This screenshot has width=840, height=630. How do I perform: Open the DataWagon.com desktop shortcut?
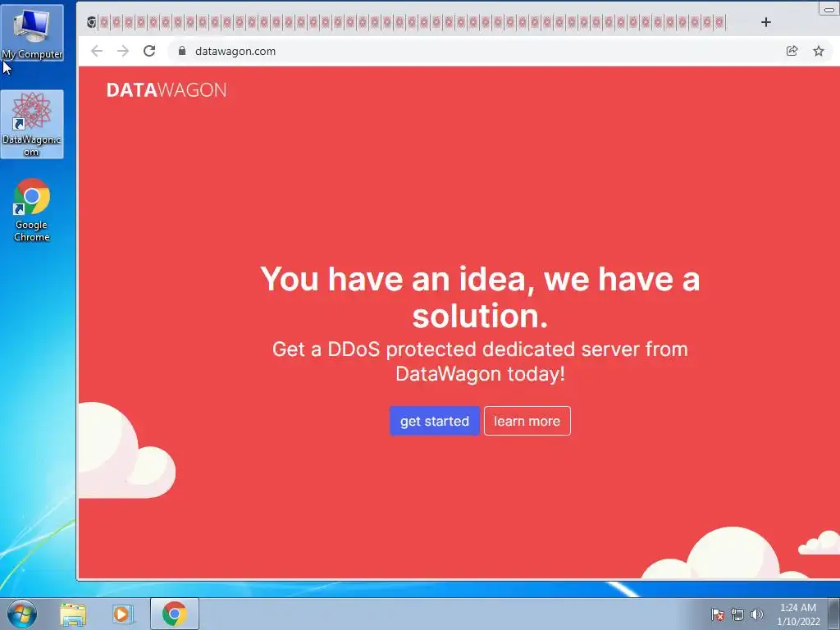[x=32, y=125]
